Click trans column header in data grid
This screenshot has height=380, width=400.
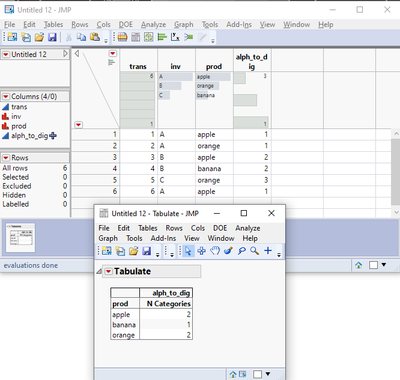[138, 66]
